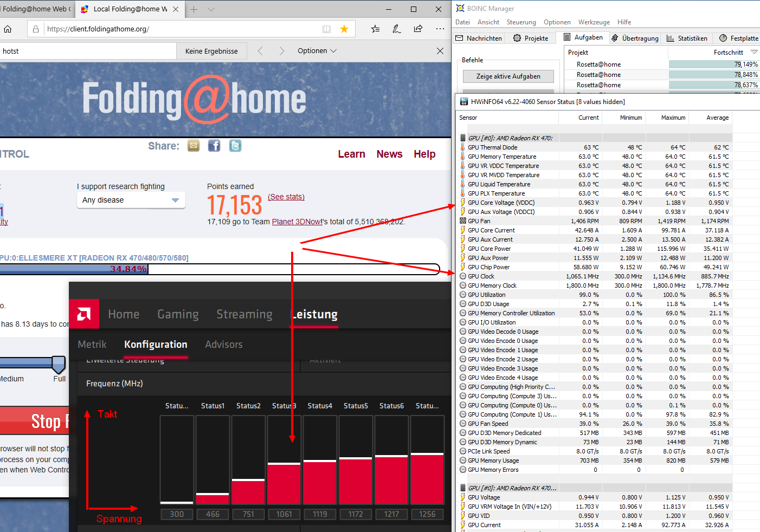Open the BOINC Festplatte tab
The width and height of the screenshot is (760, 532).
coord(738,38)
